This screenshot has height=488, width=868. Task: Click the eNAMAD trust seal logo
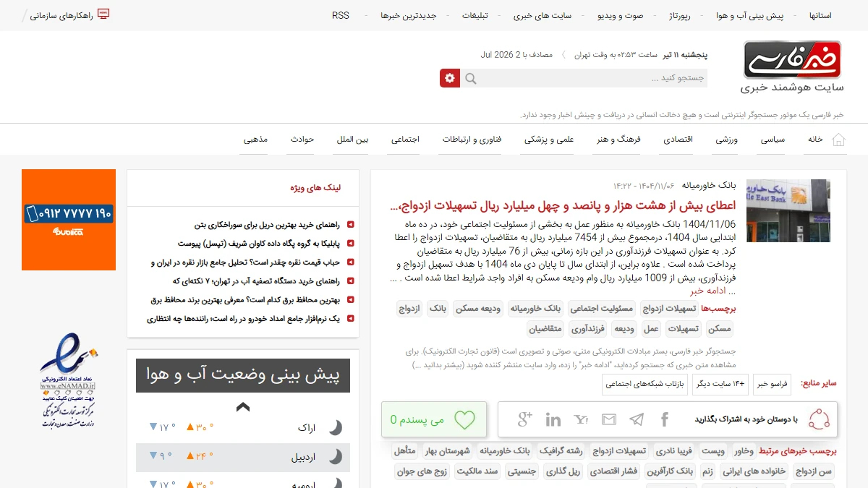point(69,380)
